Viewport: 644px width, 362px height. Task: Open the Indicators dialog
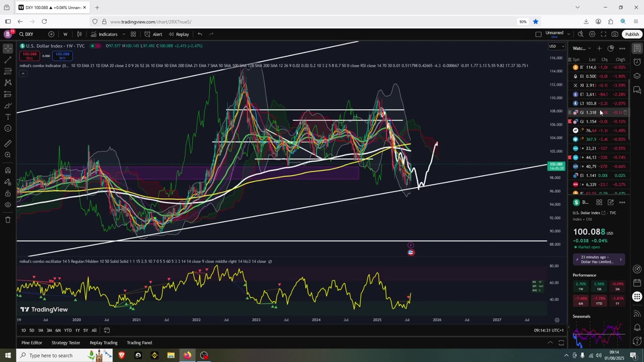click(104, 34)
